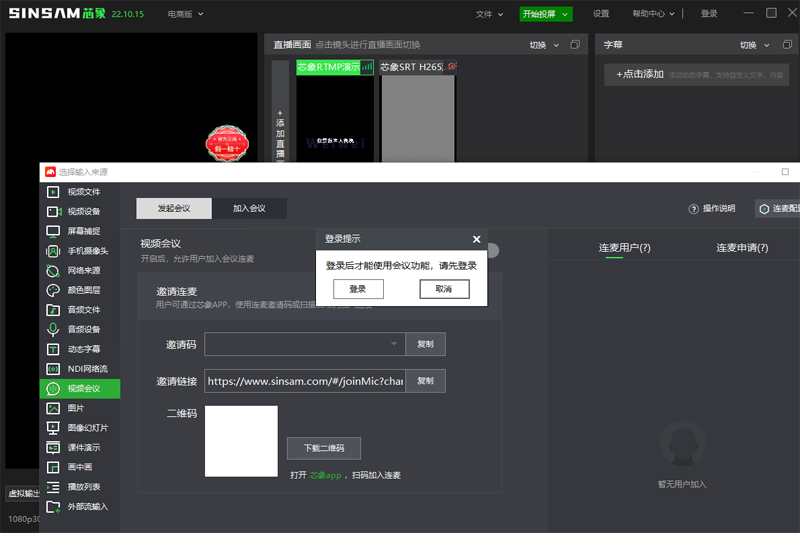This screenshot has width=800, height=533.
Task: Open the 芯象app link
Action: (326, 475)
